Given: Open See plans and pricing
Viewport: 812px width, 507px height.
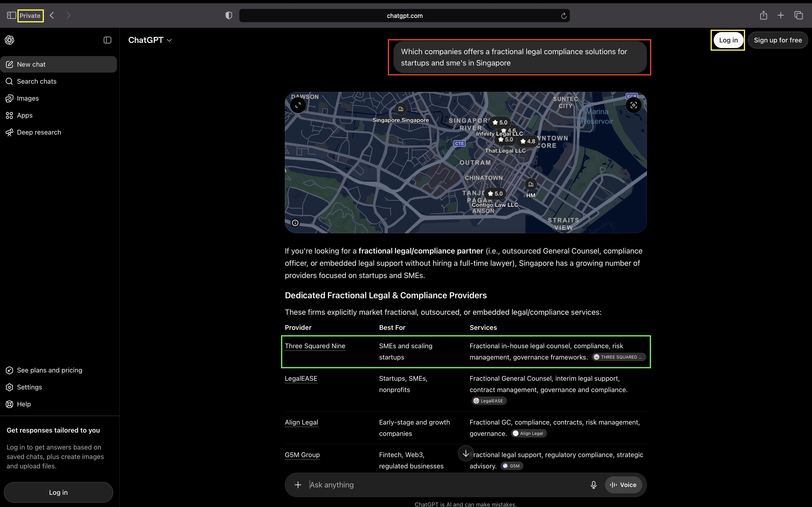Looking at the screenshot, I should [58, 370].
